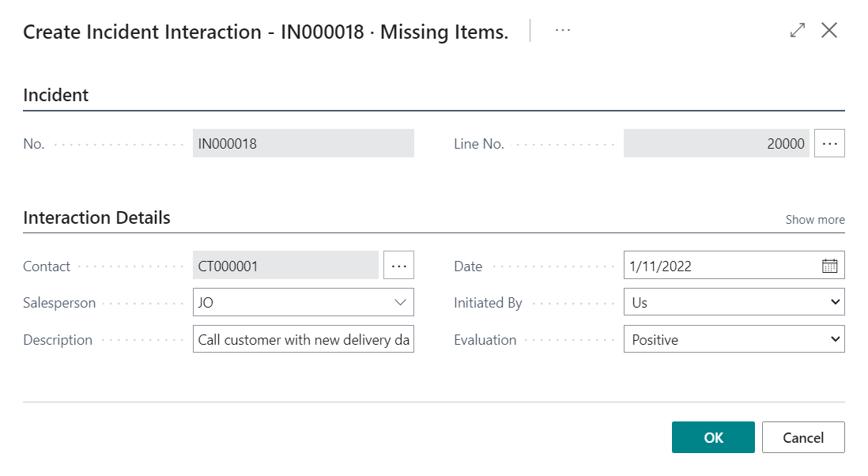Close the Create Incident Interaction dialog
This screenshot has width=868, height=476.
[830, 30]
